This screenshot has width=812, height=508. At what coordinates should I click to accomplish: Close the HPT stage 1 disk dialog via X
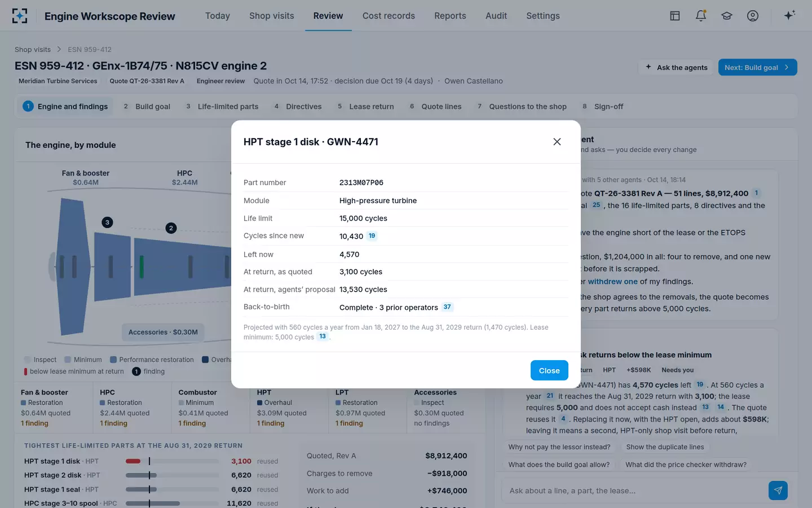[557, 142]
